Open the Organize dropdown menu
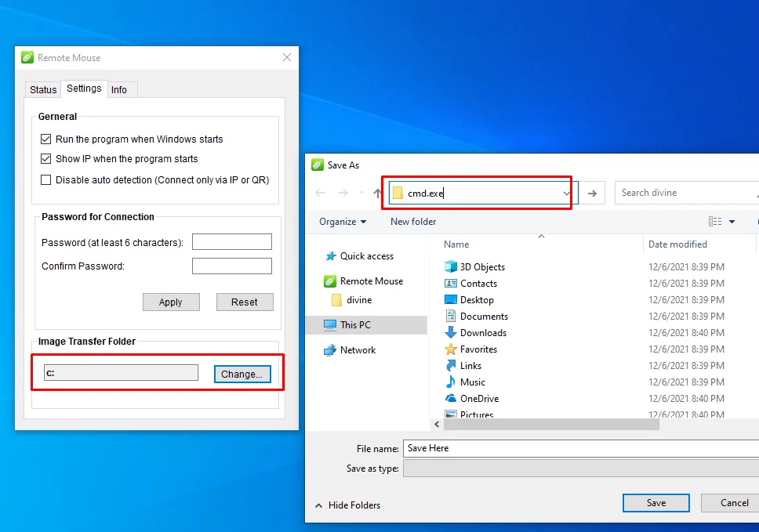The width and height of the screenshot is (759, 532). coord(343,222)
